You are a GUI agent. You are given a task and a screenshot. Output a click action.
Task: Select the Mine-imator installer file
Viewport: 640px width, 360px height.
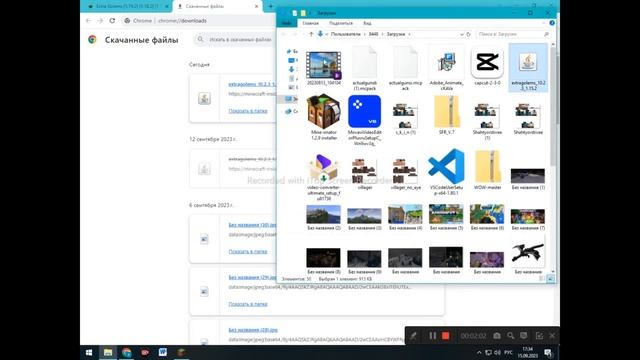click(x=324, y=117)
